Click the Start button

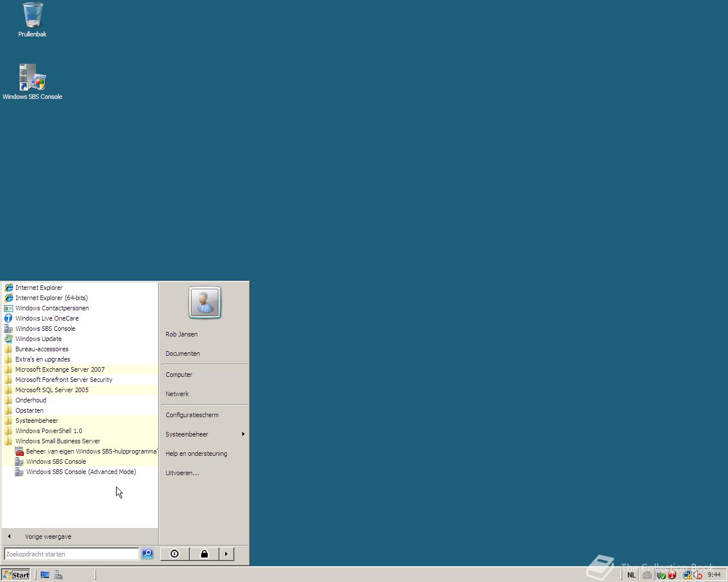pos(16,575)
